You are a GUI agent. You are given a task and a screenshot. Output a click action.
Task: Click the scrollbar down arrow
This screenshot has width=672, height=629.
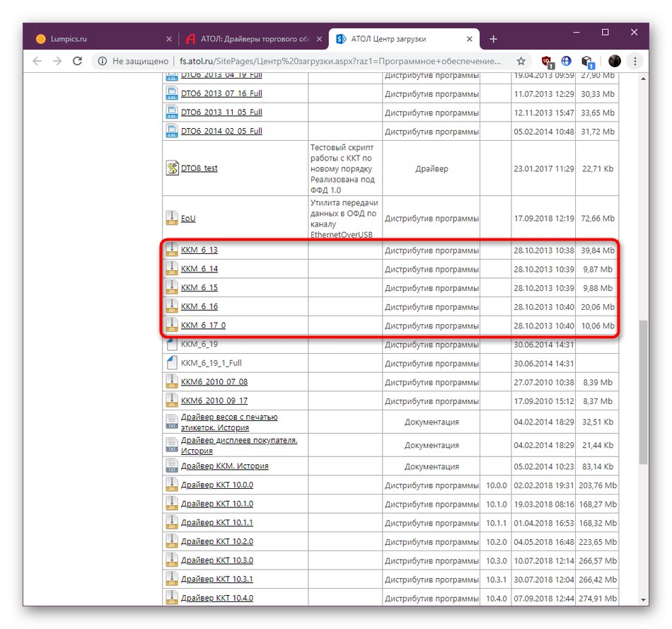643,599
